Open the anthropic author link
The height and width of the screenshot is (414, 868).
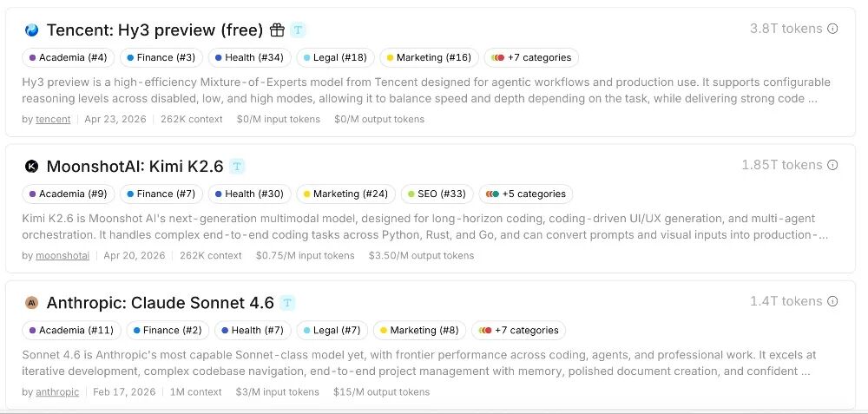coord(57,391)
